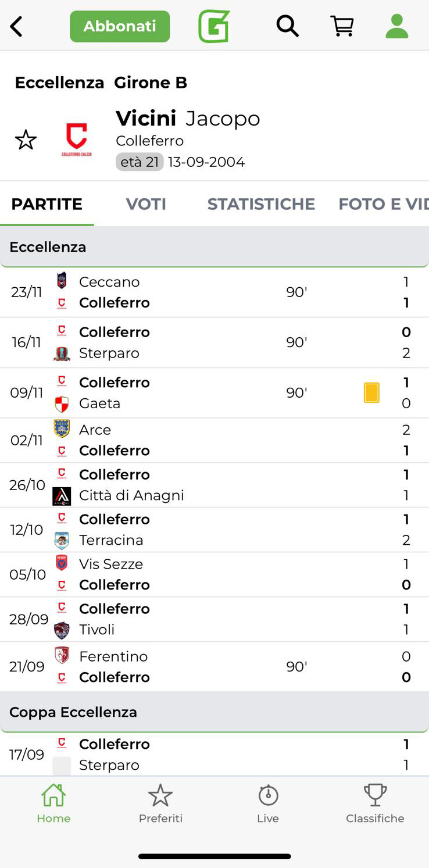Image resolution: width=429 pixels, height=868 pixels.
Task: Toggle favorite star for Vicini Jacopo
Action: point(26,140)
